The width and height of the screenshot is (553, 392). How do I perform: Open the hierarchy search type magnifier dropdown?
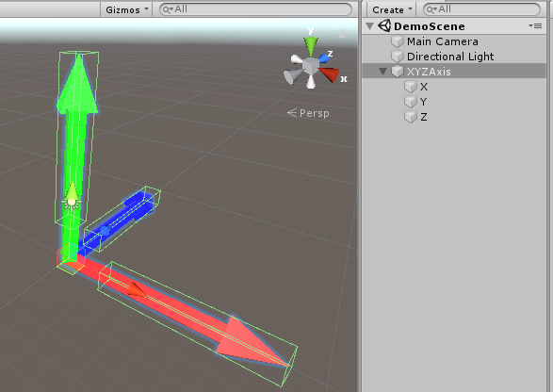431,9
